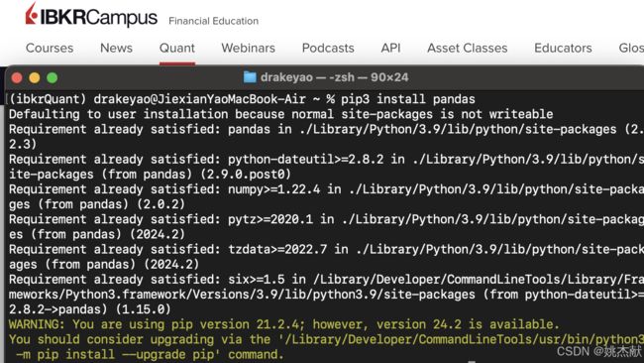Click the IBKRCampus wordmark text

point(98,17)
